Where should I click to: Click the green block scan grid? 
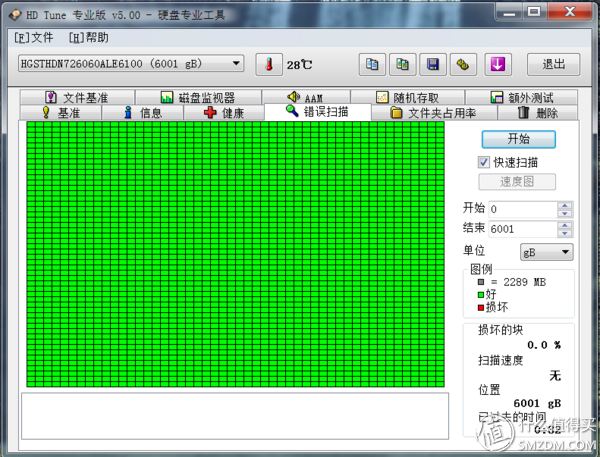pos(235,254)
